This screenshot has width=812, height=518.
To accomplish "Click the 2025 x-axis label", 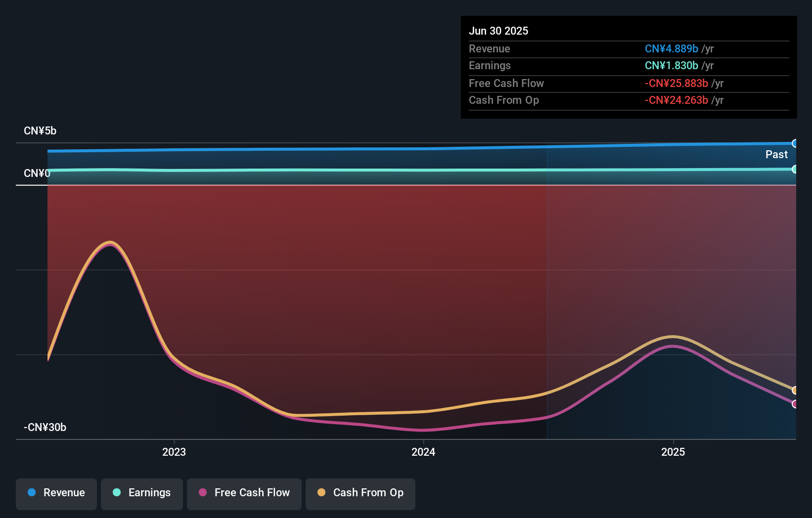I will coord(673,452).
